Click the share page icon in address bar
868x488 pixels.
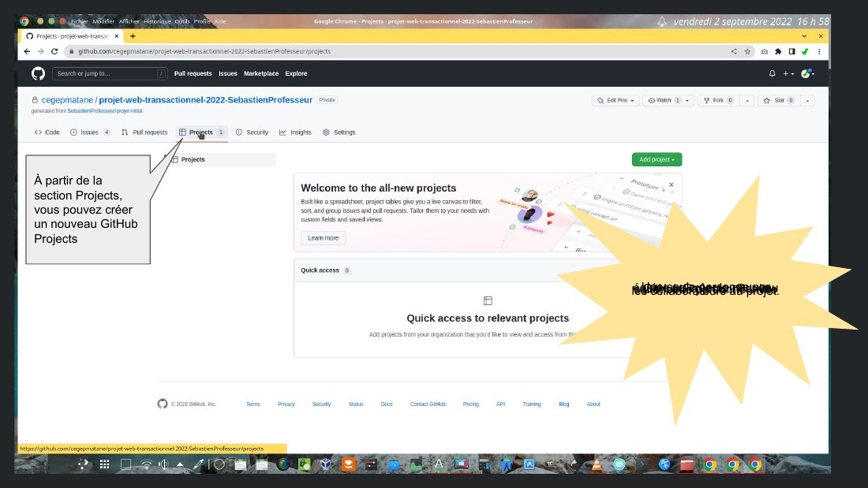tap(734, 51)
